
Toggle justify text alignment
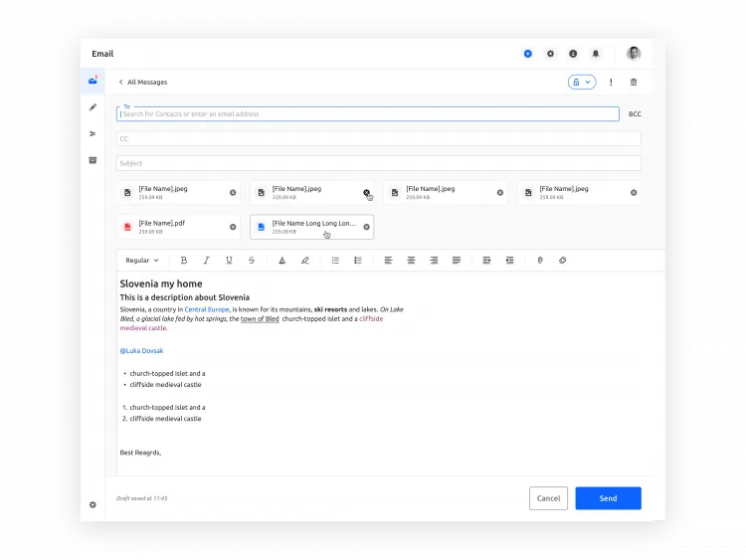tap(457, 261)
